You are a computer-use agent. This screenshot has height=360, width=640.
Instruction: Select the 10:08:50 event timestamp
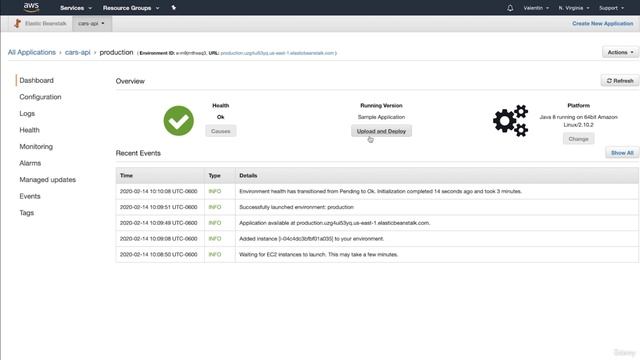pos(158,254)
